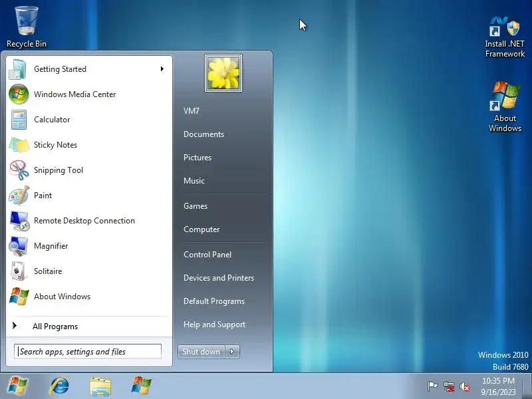532x399 pixels.
Task: Click the About Windows flag icon in Start menu
Action: [x=19, y=297]
